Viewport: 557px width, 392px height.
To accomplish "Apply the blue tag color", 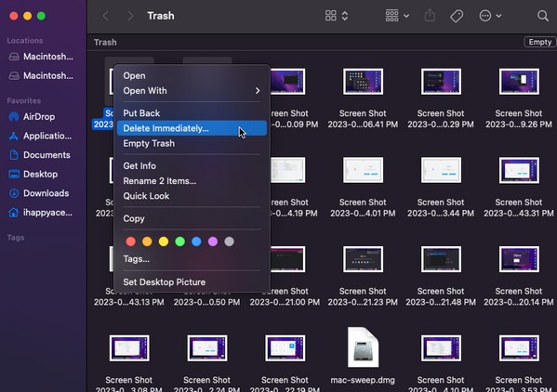I will (196, 242).
